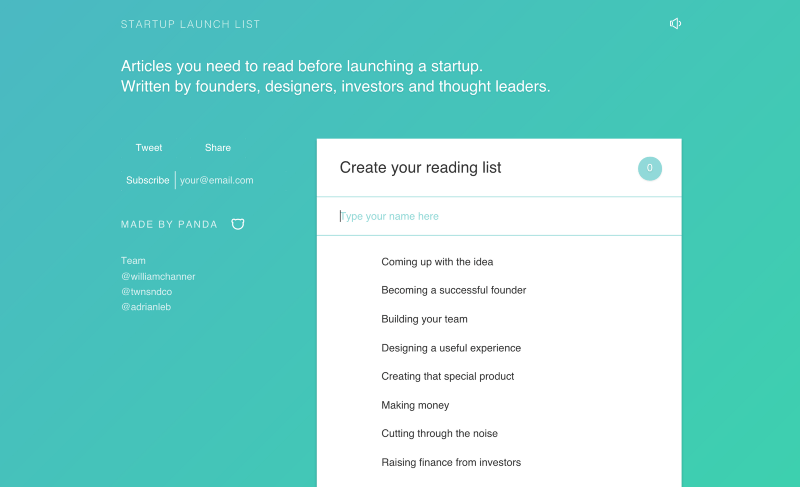This screenshot has height=487, width=800.
Task: Open 'Creating that special product' section
Action: pyautogui.click(x=447, y=376)
